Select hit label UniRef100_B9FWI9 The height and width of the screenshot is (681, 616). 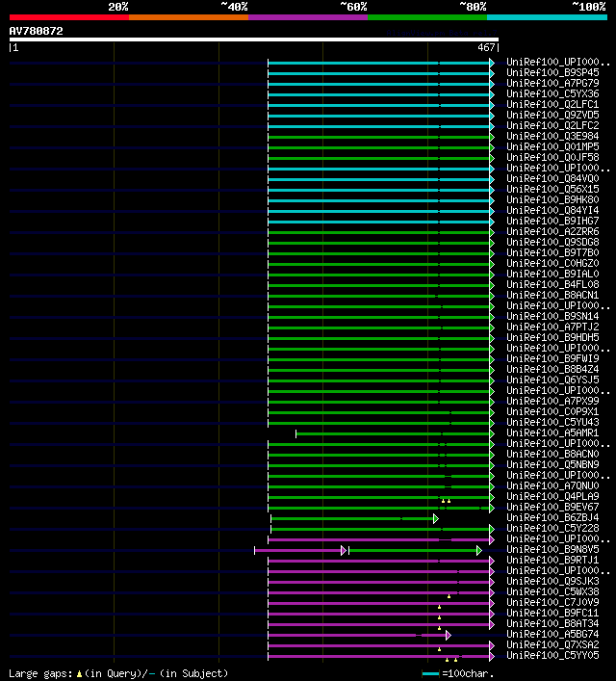pyautogui.click(x=552, y=358)
